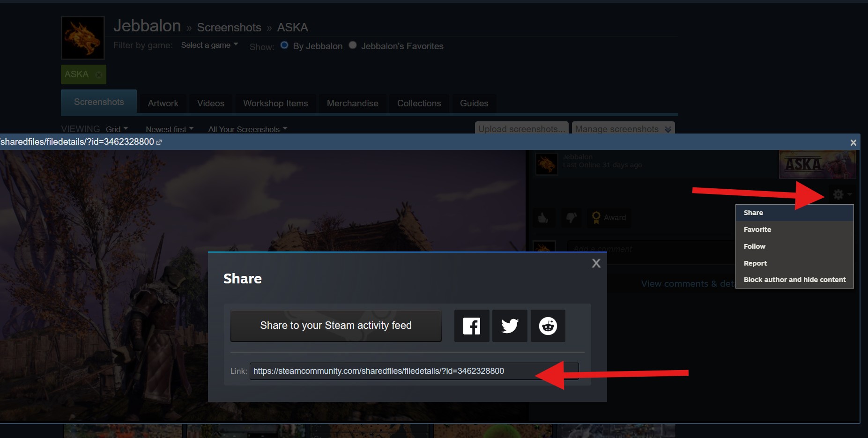Viewport: 868px width, 438px height.
Task: Click the ASKA breadcrumb link
Action: (x=292, y=28)
